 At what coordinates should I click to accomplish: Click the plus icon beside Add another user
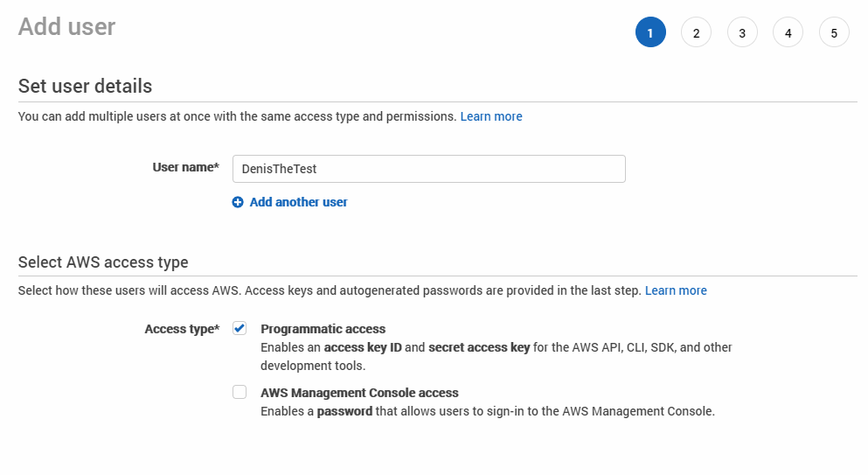[238, 202]
